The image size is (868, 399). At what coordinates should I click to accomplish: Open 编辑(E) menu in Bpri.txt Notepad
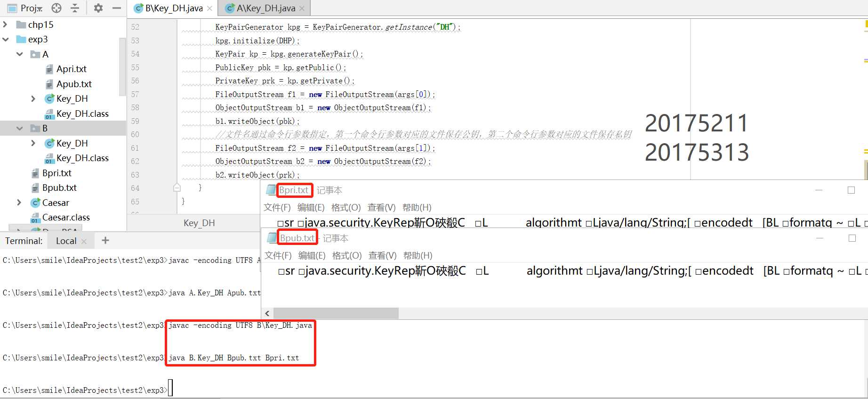311,207
